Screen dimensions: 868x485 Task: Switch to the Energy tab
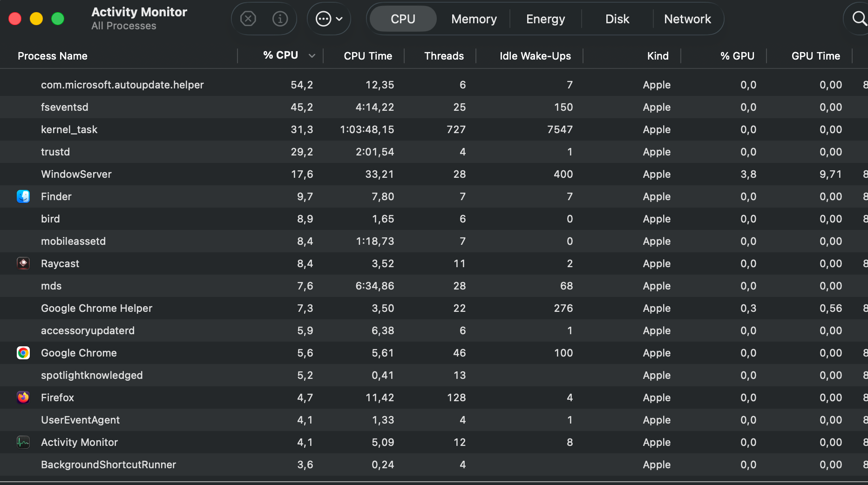545,19
